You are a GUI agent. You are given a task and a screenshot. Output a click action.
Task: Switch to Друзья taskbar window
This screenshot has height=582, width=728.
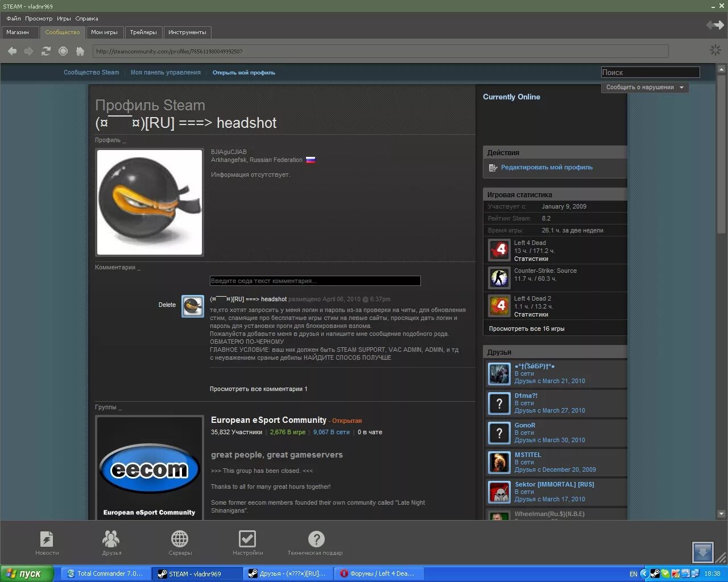click(x=288, y=573)
